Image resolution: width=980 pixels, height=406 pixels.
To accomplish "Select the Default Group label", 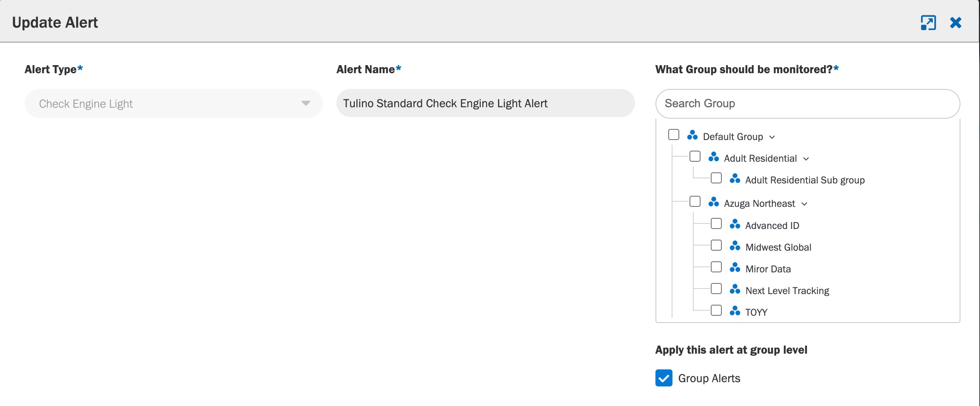I will 733,137.
